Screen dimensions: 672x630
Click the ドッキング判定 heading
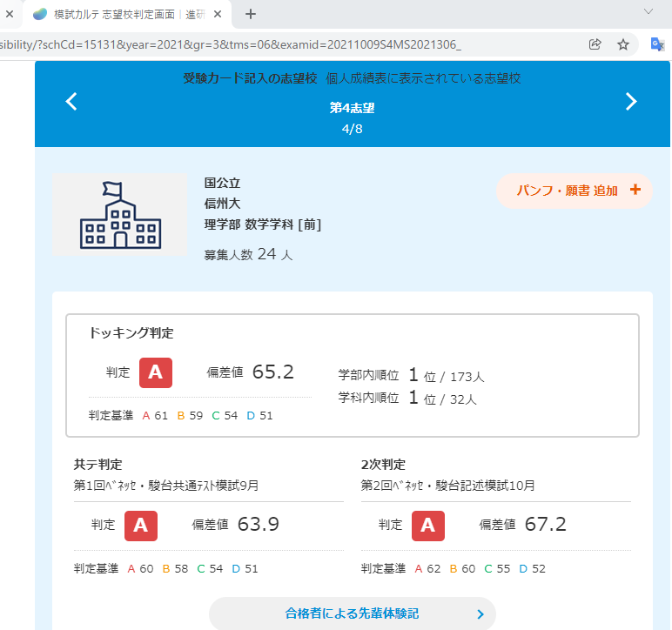131,332
